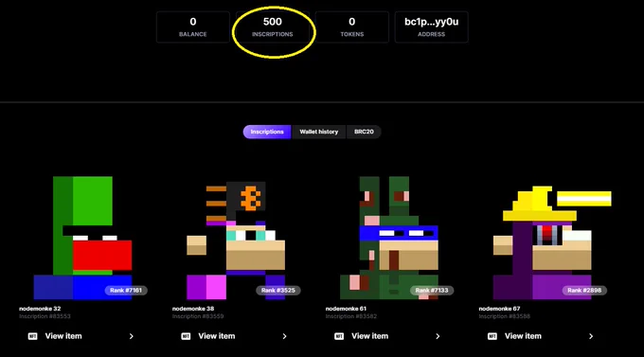The height and width of the screenshot is (357, 644).
Task: Open nodemonke 61 via its chevron arrow
Action: [438, 336]
